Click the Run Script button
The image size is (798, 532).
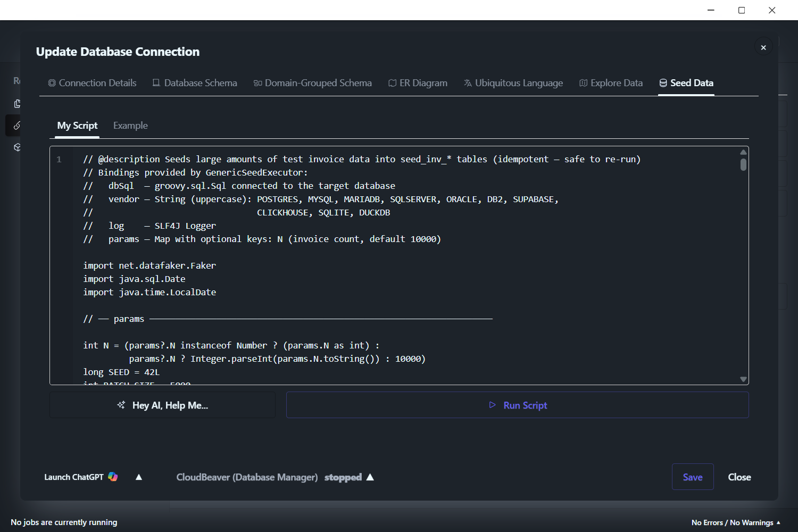(x=518, y=405)
